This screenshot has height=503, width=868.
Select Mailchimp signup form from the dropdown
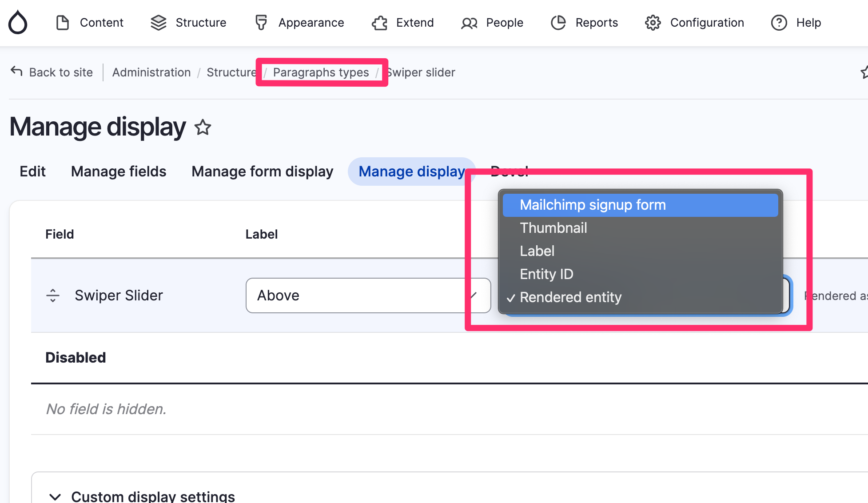coord(593,205)
